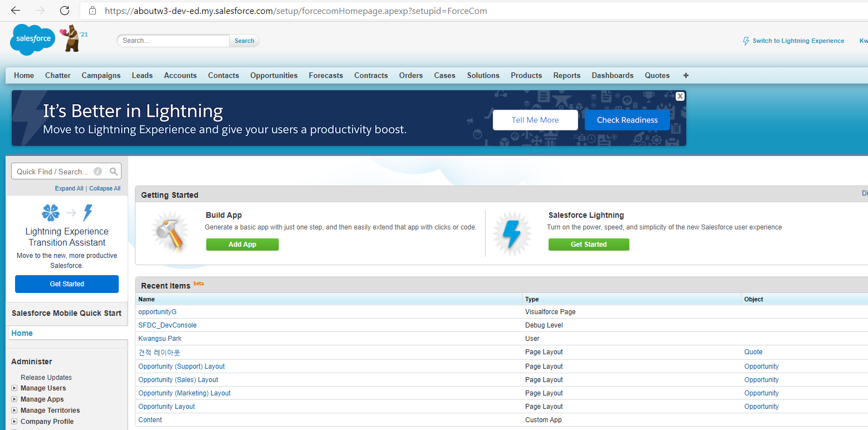Click the Collapse All link

pyautogui.click(x=105, y=188)
